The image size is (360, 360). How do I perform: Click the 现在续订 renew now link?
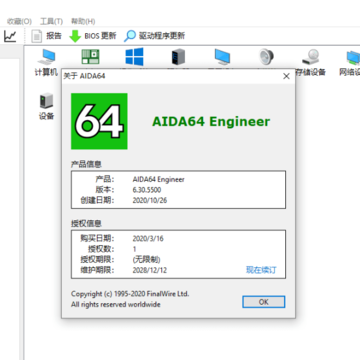pos(261,270)
